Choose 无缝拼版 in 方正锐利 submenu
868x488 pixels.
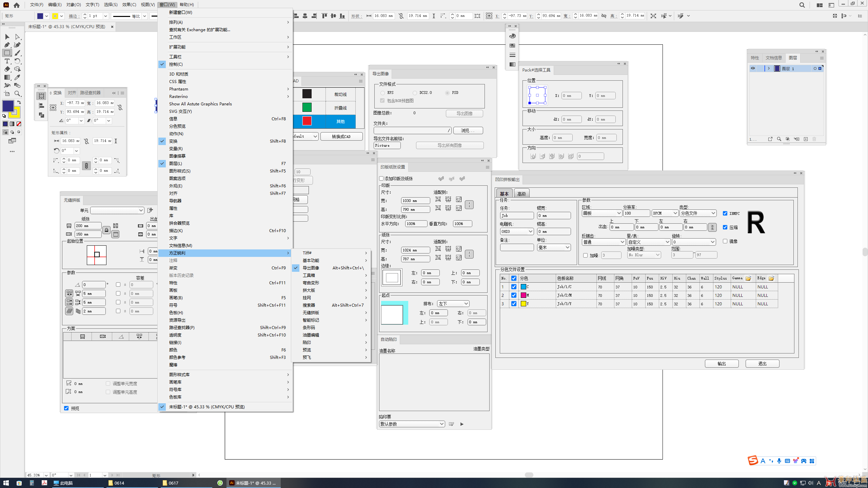(332, 312)
